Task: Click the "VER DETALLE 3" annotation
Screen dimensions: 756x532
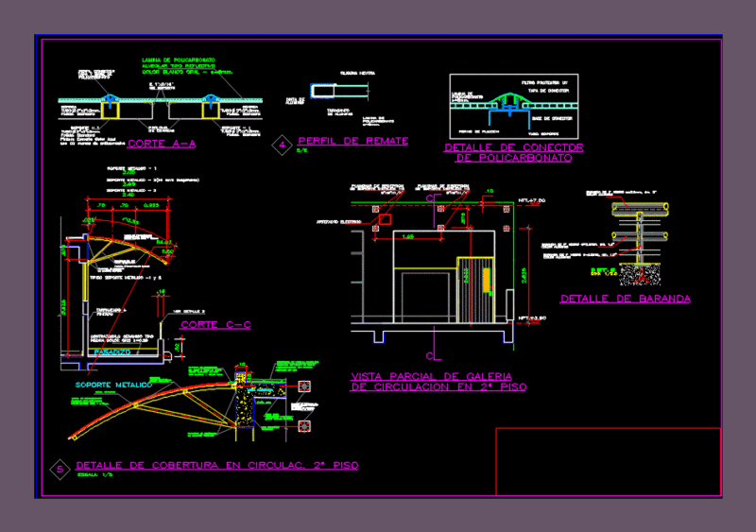Action: coord(189,312)
